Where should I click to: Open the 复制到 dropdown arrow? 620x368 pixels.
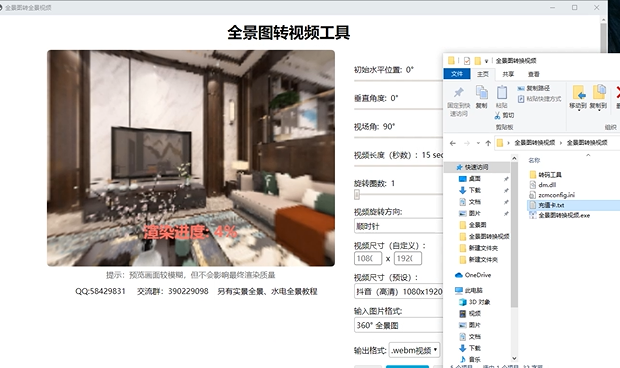pos(599,111)
